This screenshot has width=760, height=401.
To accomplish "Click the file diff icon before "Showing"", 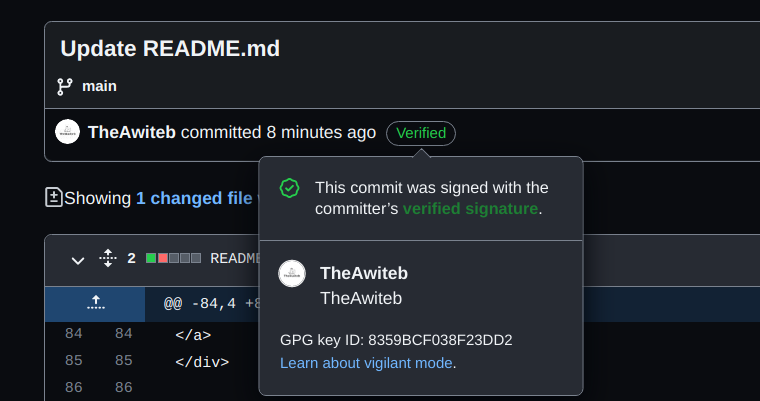I will pyautogui.click(x=54, y=198).
